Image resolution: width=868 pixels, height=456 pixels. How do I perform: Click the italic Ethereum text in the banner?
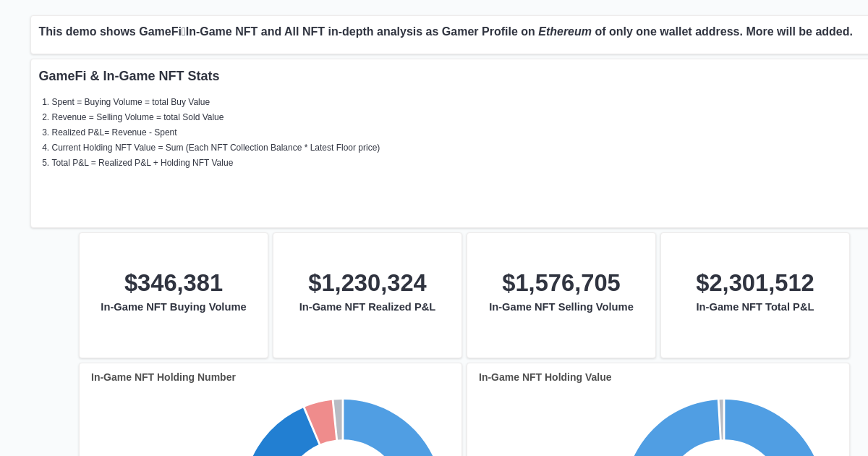click(x=565, y=32)
